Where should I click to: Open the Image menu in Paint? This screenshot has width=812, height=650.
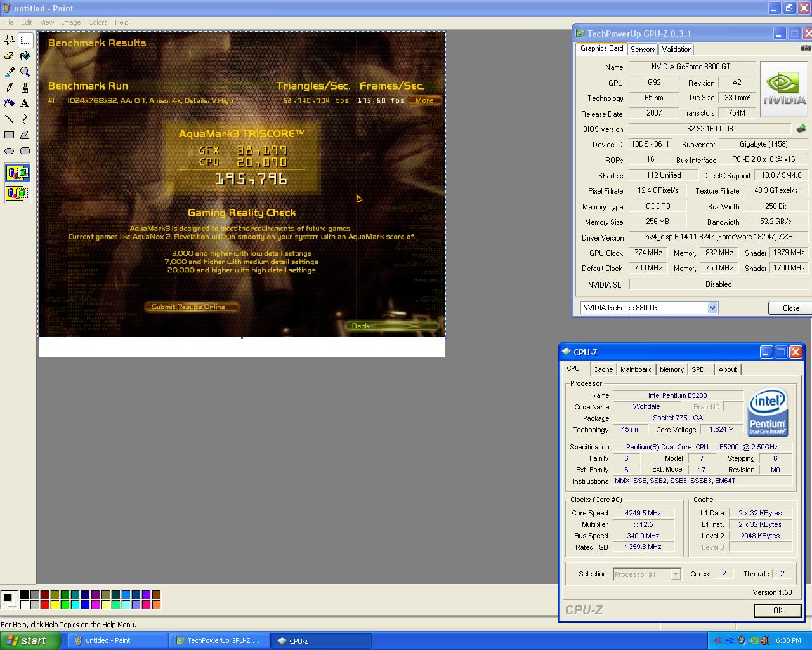click(71, 22)
